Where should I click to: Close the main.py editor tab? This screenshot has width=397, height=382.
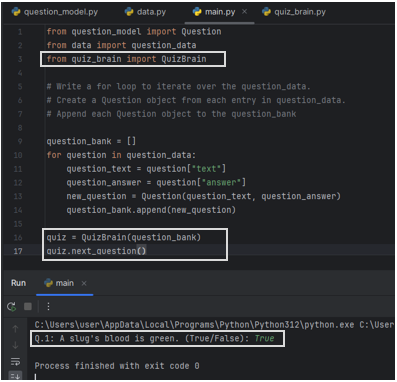click(x=244, y=12)
